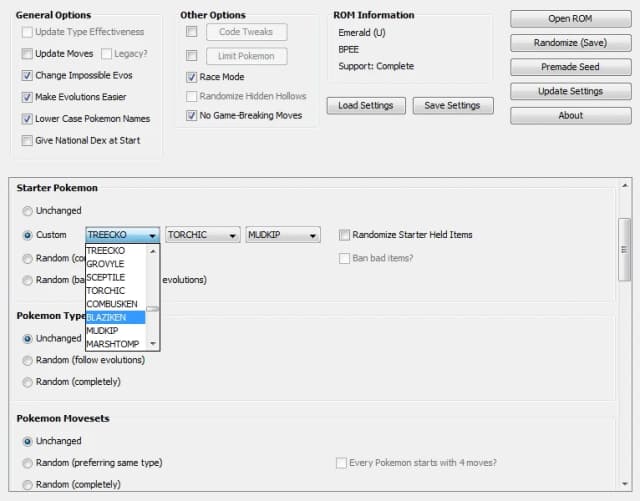Open the Code Tweaks dialog
The width and height of the screenshot is (640, 501).
tap(247, 32)
